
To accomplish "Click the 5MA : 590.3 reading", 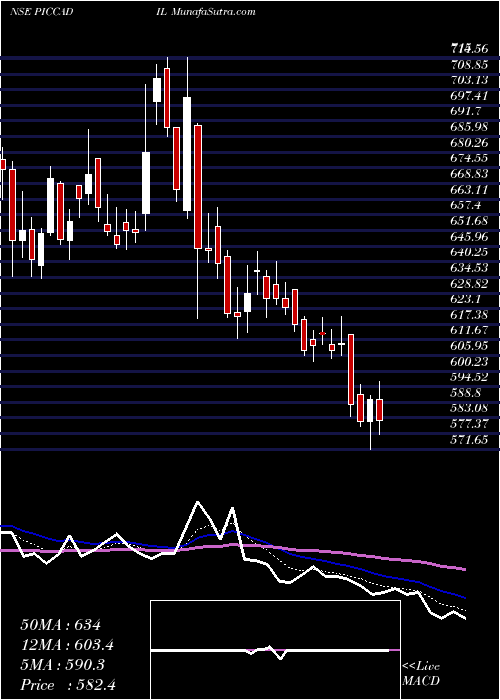I will [x=62, y=665].
